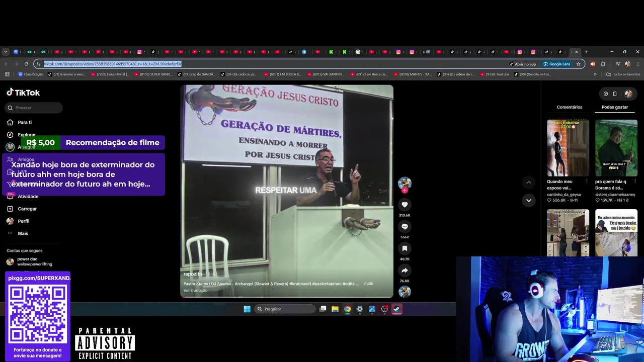Open options for 'Quando meu esposo vai' video
Viewport: 644px width, 362px height.
pyautogui.click(x=587, y=181)
